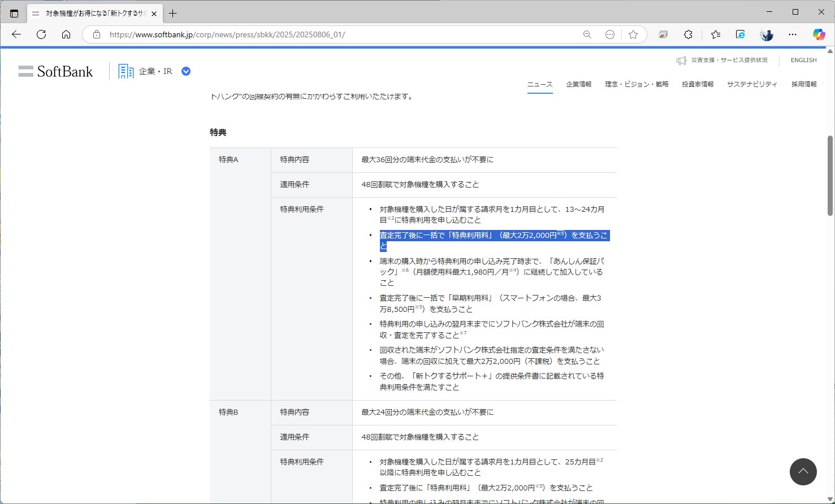Image resolution: width=835 pixels, height=504 pixels.
Task: Open the Extensions puzzle icon
Action: pos(688,34)
